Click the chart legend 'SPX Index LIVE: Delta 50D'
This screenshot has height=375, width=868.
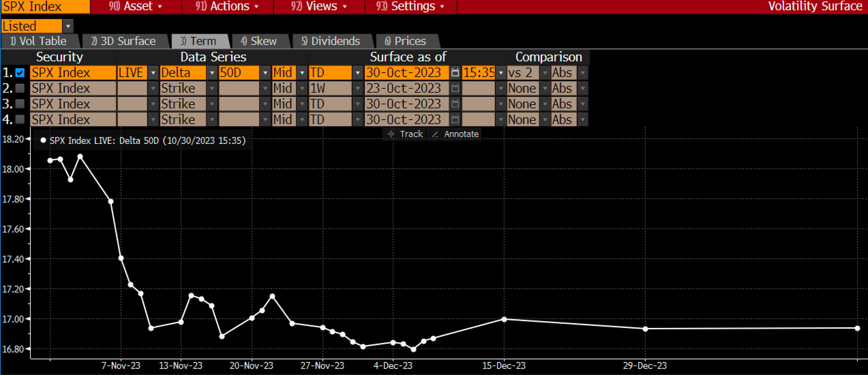tap(143, 140)
